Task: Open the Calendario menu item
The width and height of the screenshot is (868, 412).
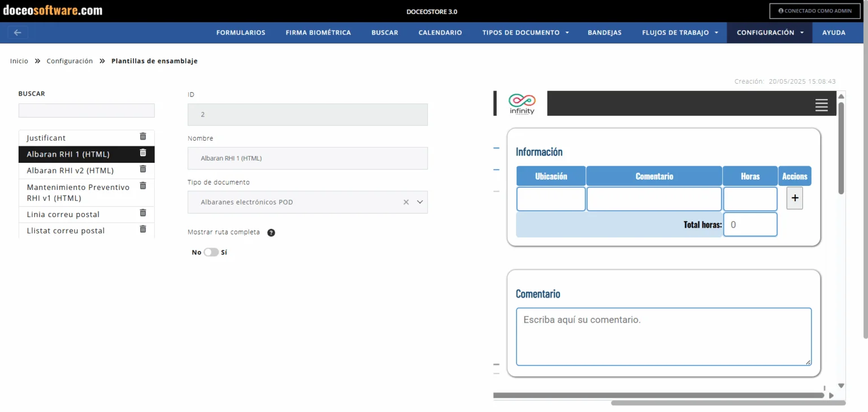Action: click(x=440, y=33)
